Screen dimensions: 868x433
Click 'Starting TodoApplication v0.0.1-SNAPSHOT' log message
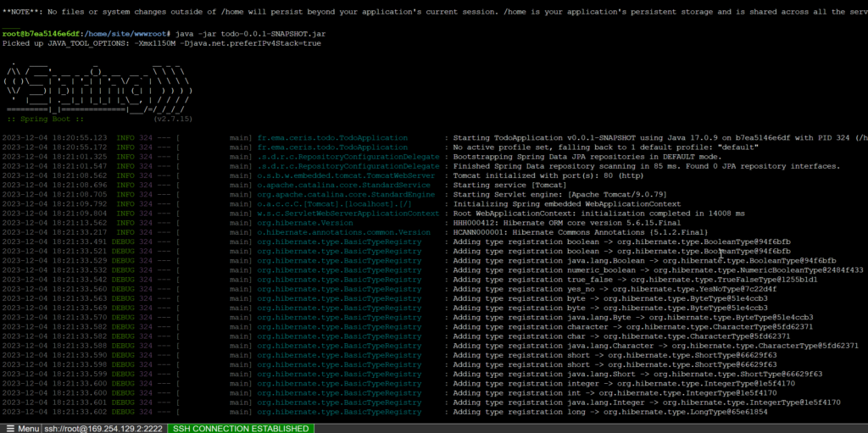[659, 138]
